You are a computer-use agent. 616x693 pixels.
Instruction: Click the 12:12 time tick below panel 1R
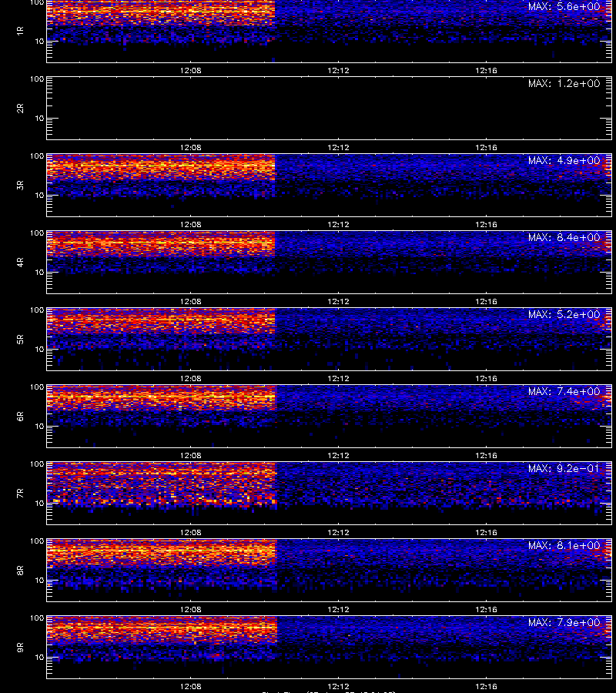(x=338, y=70)
